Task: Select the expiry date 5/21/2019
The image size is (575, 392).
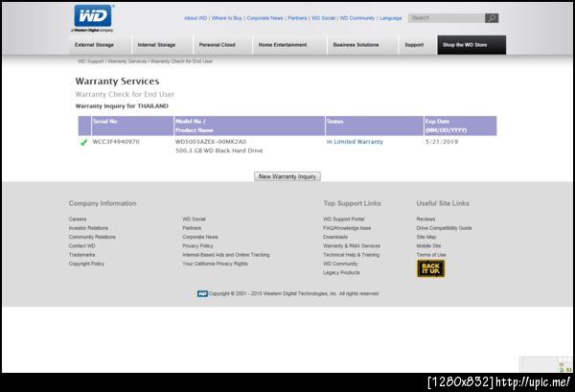Action: coord(442,142)
